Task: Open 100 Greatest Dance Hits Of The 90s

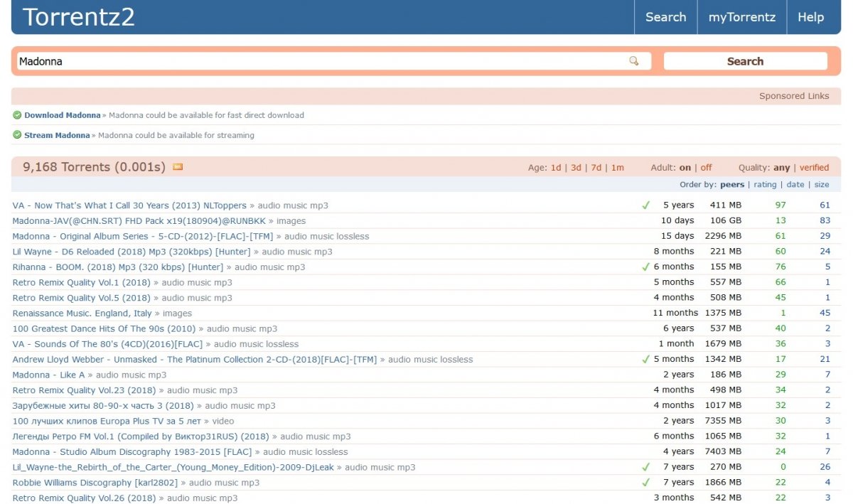Action: (104, 329)
